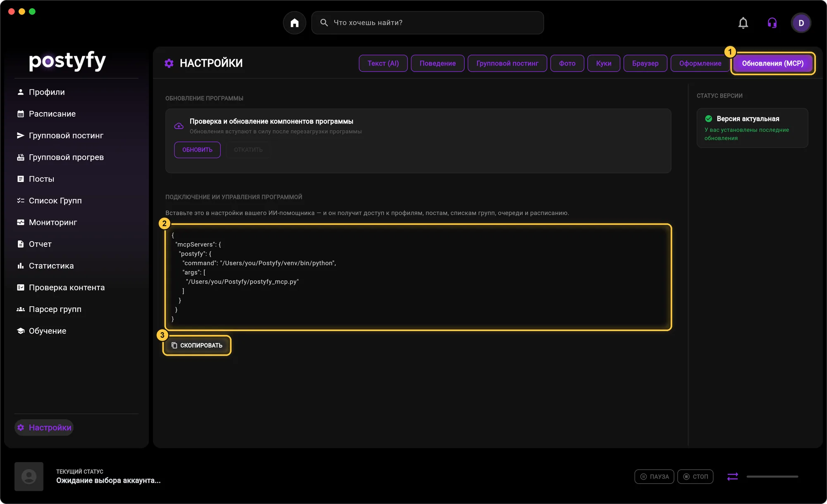Switch to Куки tab
This screenshot has height=504, width=827.
(603, 63)
